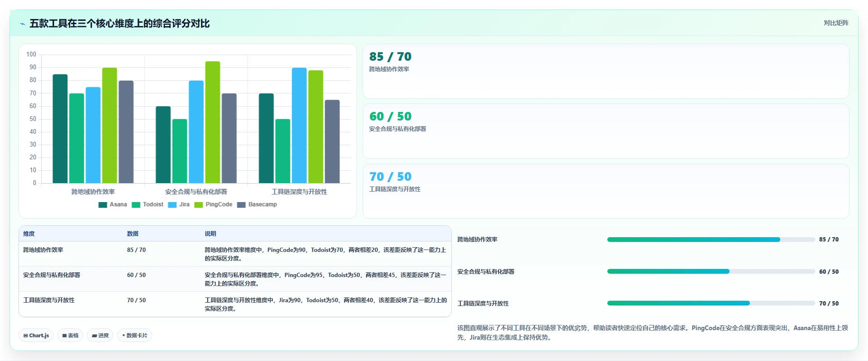Click the 维度 table column header
Viewport: 868px width, 361px height.
[x=29, y=234]
